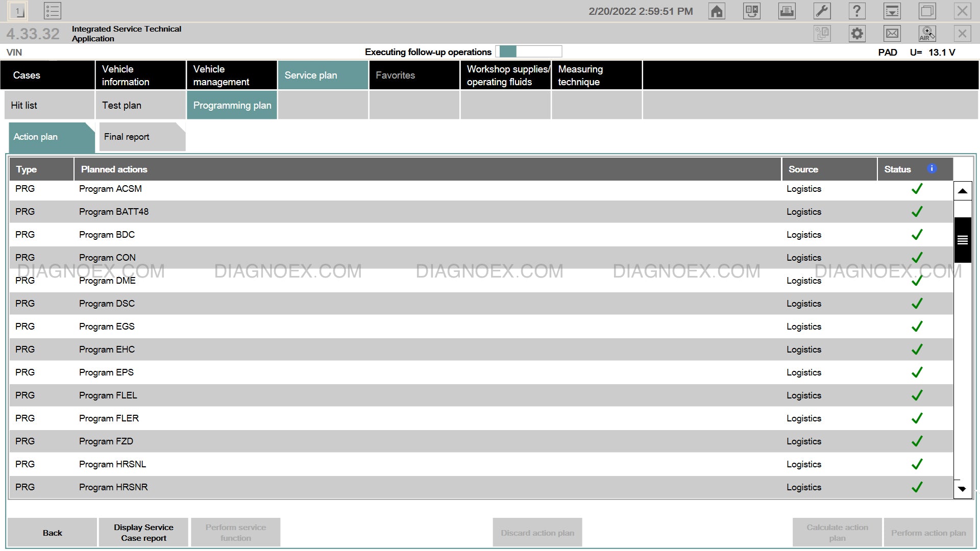Click Perform service function button
The width and height of the screenshot is (980, 551).
tap(235, 533)
